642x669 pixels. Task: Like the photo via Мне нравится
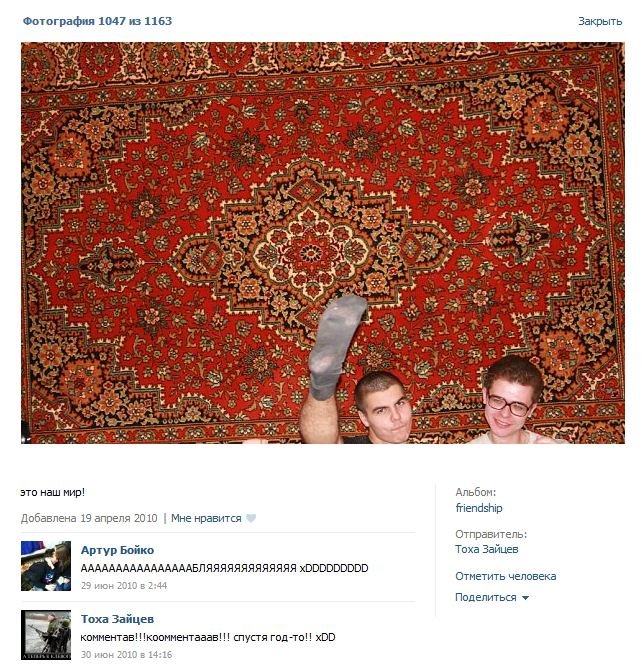pyautogui.click(x=206, y=518)
